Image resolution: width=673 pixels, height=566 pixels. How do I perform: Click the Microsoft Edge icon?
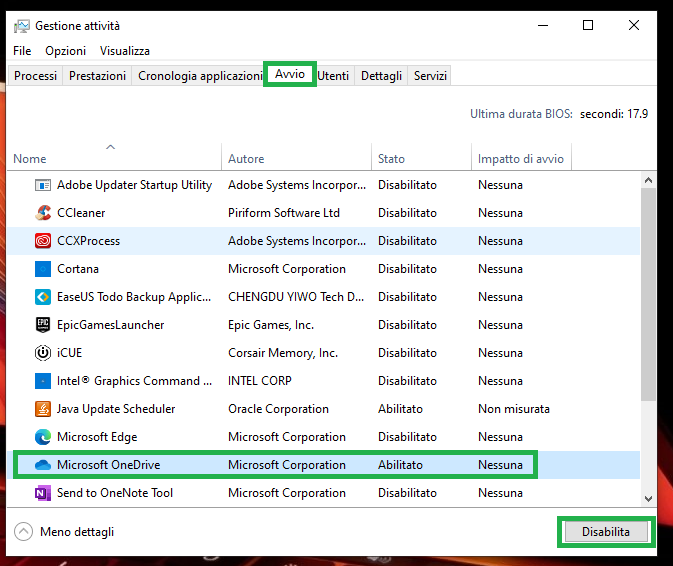tap(42, 437)
